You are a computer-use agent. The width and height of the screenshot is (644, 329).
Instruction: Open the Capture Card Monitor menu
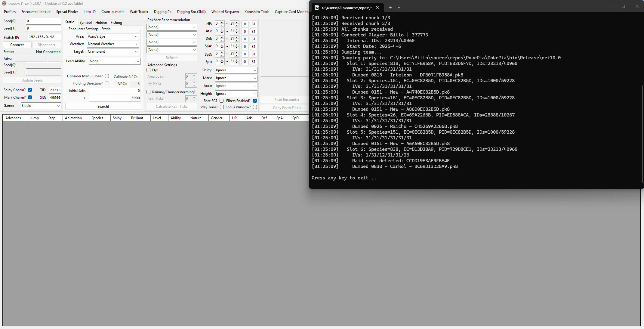tap(292, 12)
